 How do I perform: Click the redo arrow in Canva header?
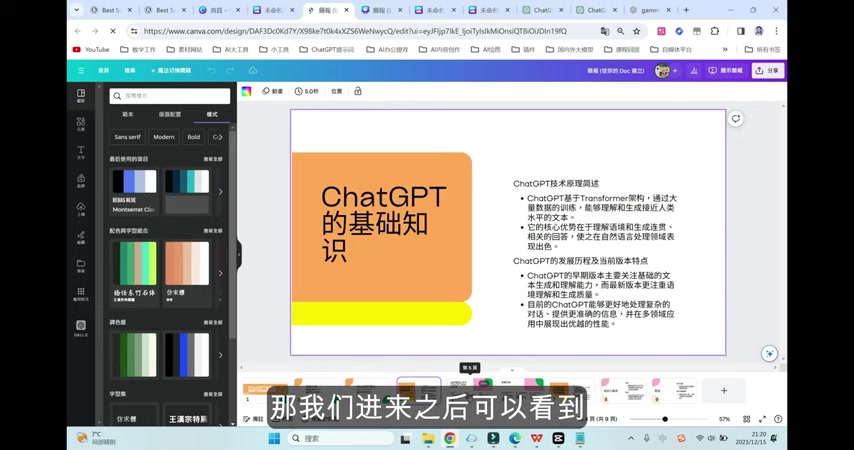[x=230, y=70]
